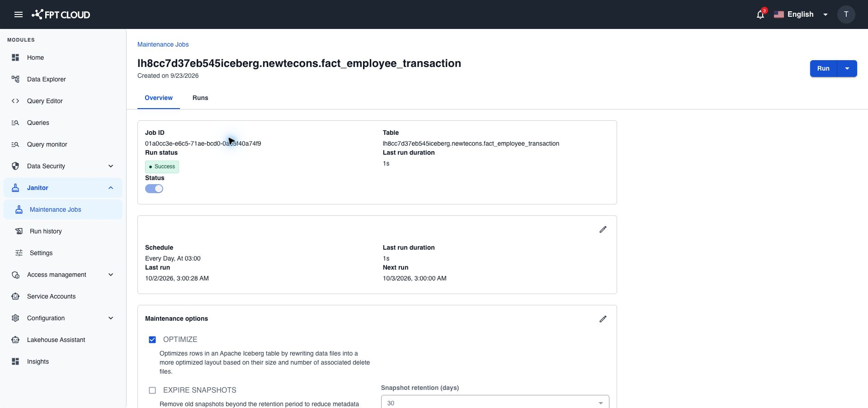Expand the Access management section
The height and width of the screenshot is (408, 868).
click(x=111, y=275)
